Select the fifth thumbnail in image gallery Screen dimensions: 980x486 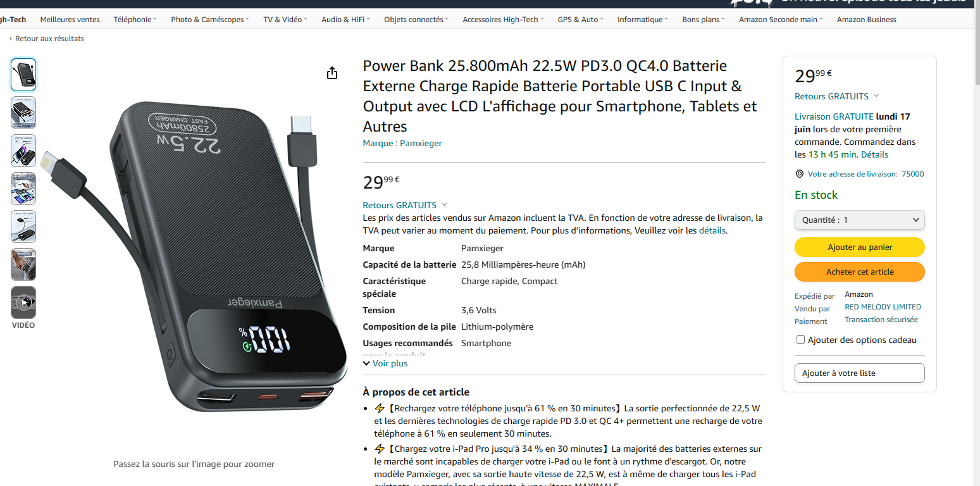[x=23, y=227]
